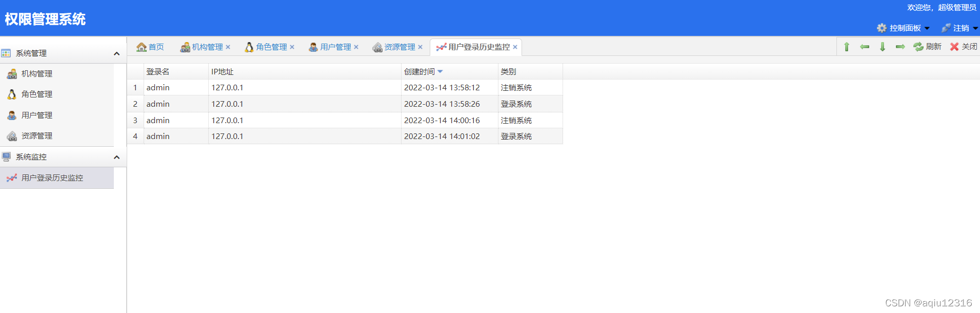Click the green left arrow toolbar icon

(x=865, y=47)
